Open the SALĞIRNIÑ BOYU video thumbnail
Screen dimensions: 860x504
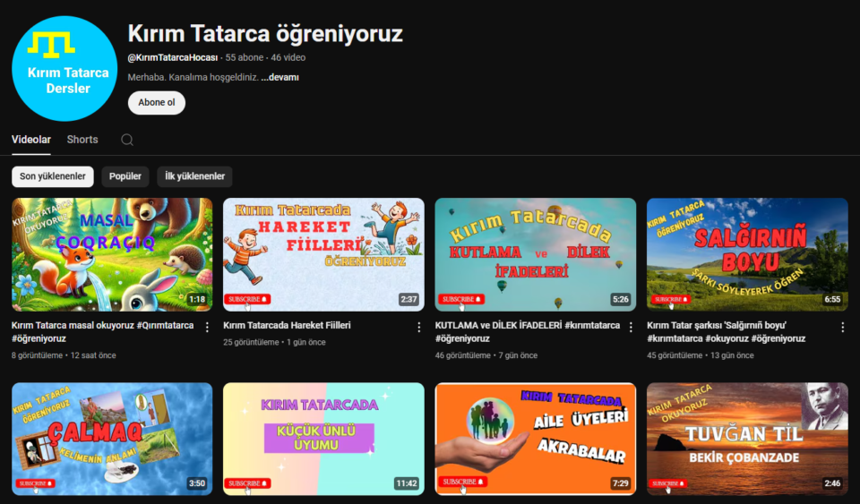pos(747,255)
